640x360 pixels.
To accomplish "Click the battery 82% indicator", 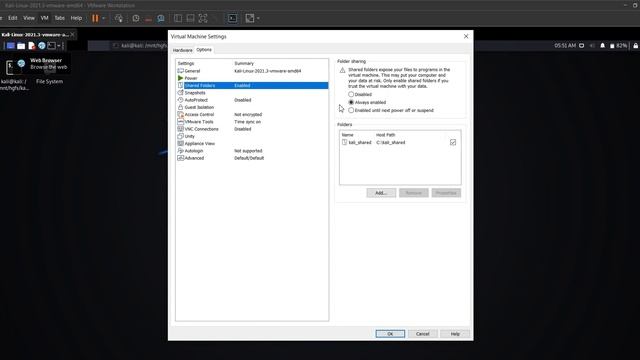I will (618, 46).
